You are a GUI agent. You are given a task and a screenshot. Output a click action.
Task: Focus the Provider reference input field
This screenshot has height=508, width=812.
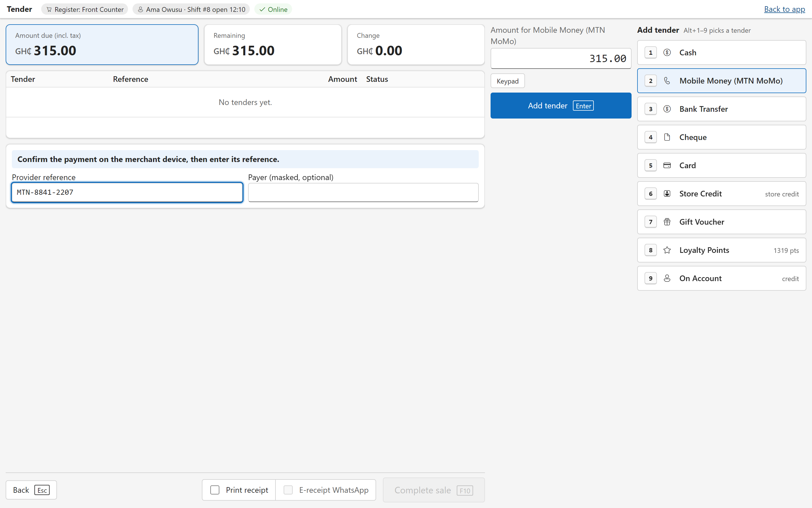[127, 192]
